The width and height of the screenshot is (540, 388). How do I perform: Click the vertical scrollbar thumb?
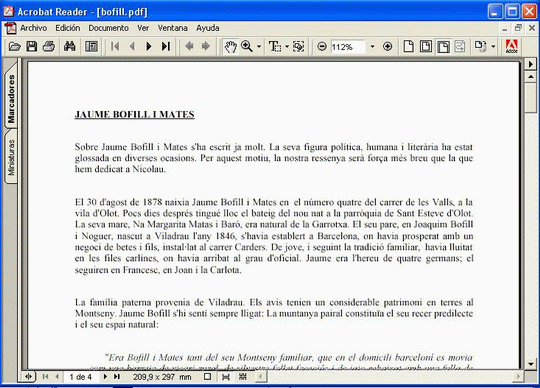point(530,98)
